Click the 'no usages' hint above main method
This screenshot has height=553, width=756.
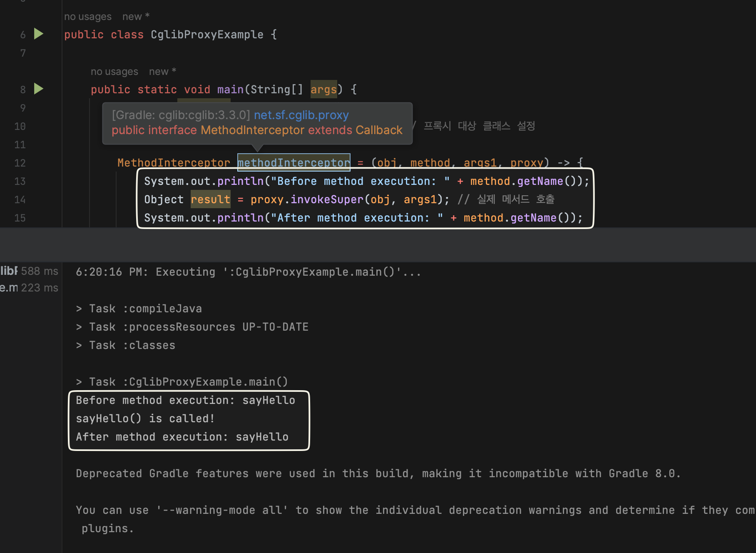(x=114, y=72)
